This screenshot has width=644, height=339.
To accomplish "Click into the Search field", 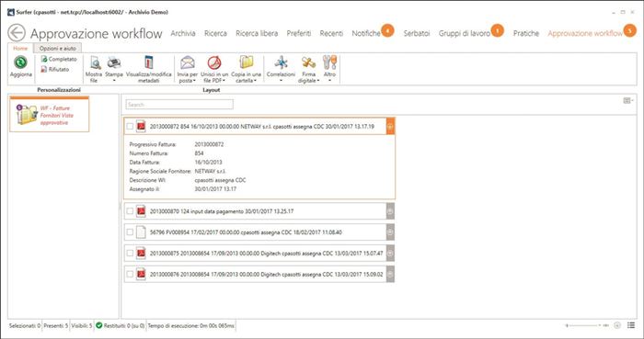I will pyautogui.click(x=179, y=105).
